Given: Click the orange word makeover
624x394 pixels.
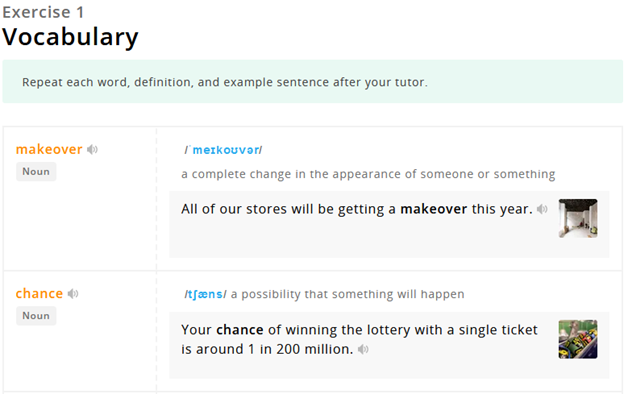Looking at the screenshot, I should (49, 149).
